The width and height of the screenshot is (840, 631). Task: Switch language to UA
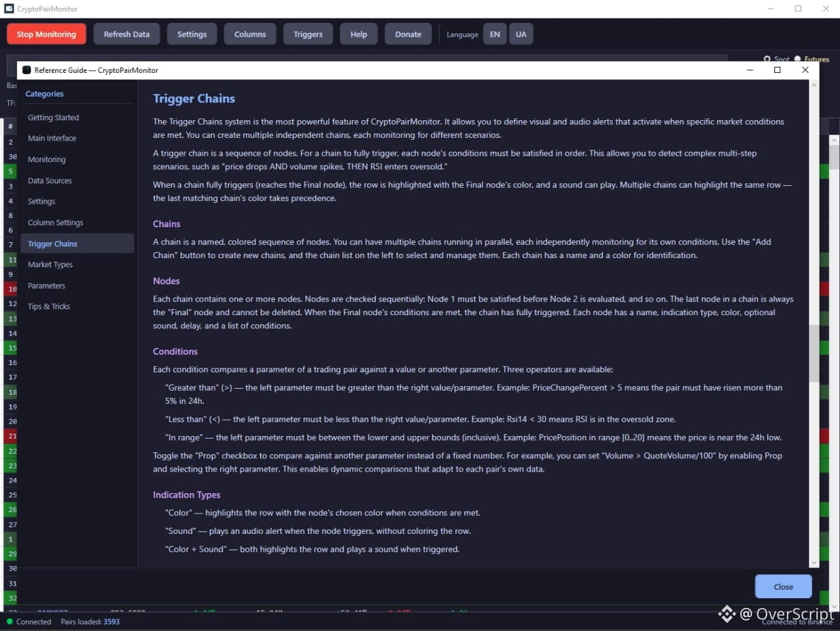521,34
